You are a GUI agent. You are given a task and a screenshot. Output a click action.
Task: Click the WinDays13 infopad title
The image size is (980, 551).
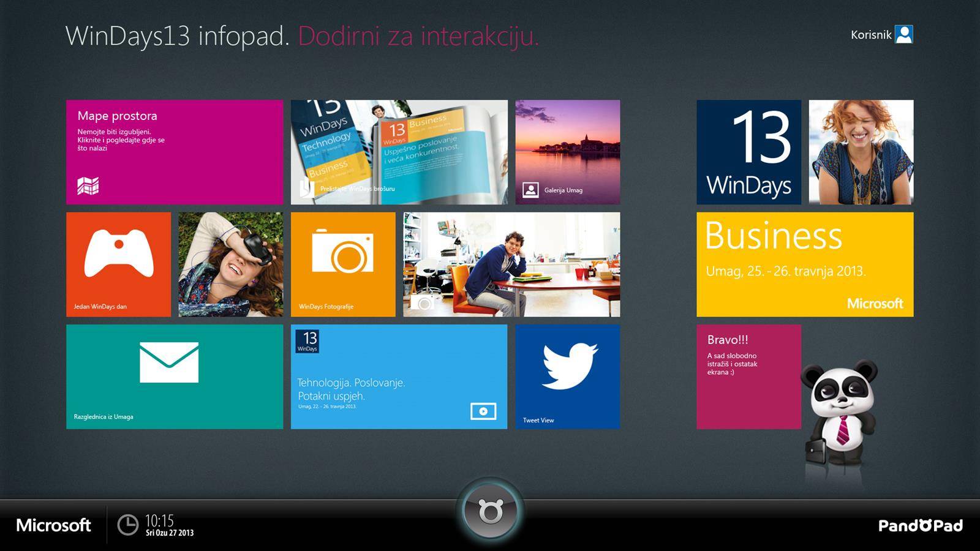click(x=177, y=37)
